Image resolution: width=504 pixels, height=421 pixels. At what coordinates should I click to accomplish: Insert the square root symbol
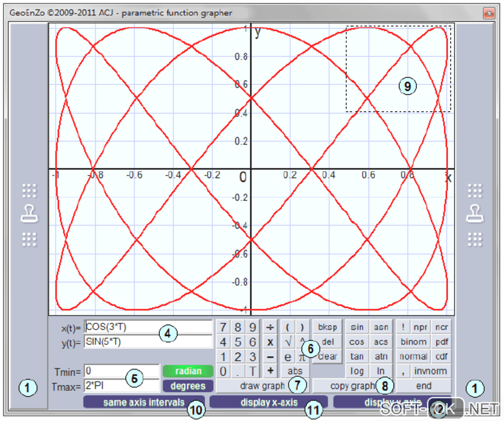(288, 342)
